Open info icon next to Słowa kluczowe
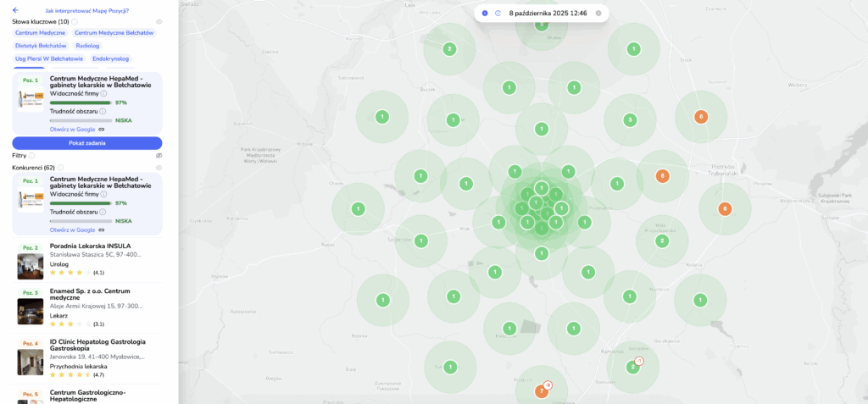 click(x=75, y=21)
